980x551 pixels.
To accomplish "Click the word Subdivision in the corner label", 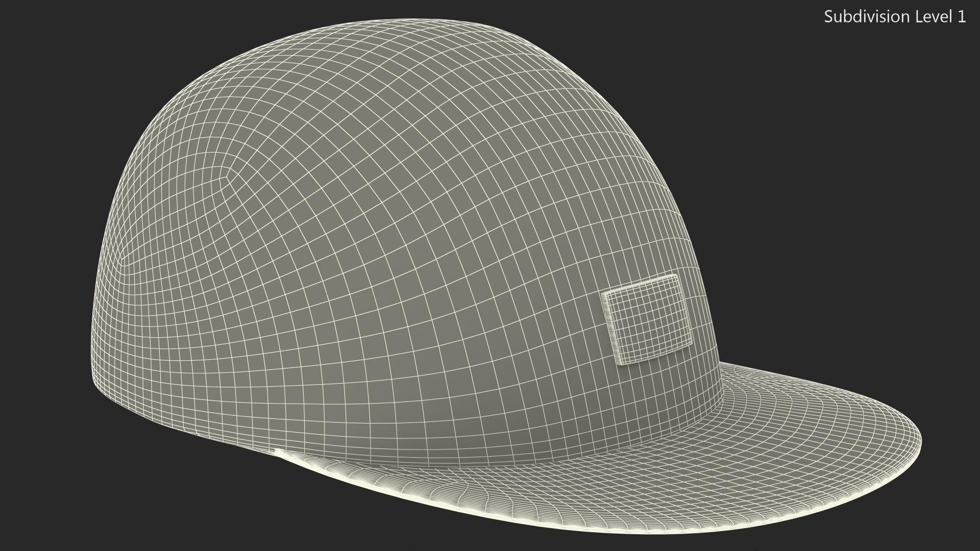I will click(x=866, y=17).
